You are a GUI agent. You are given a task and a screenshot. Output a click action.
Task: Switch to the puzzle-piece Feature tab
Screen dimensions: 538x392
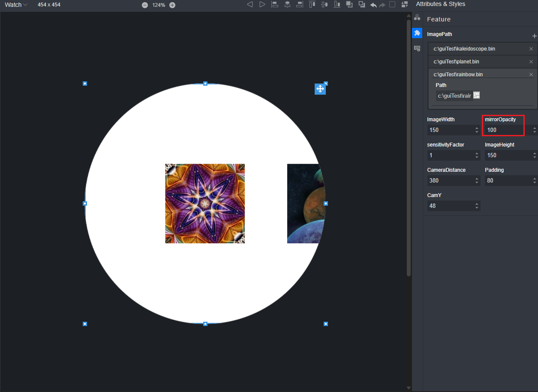417,33
